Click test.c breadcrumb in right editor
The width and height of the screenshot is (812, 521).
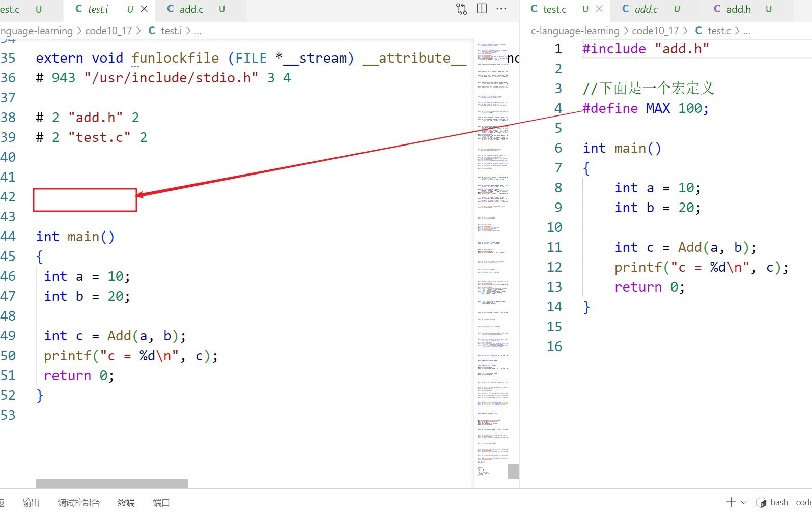719,31
